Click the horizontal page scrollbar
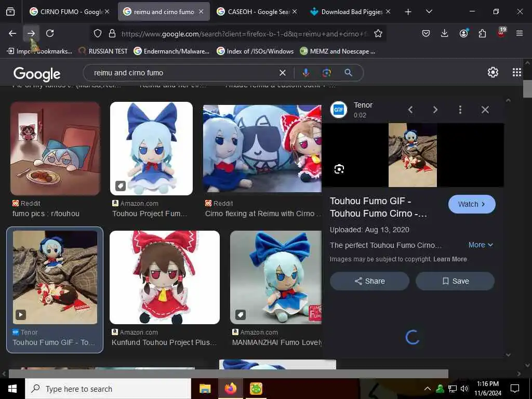Image resolution: width=532 pixels, height=399 pixels. click(228, 374)
